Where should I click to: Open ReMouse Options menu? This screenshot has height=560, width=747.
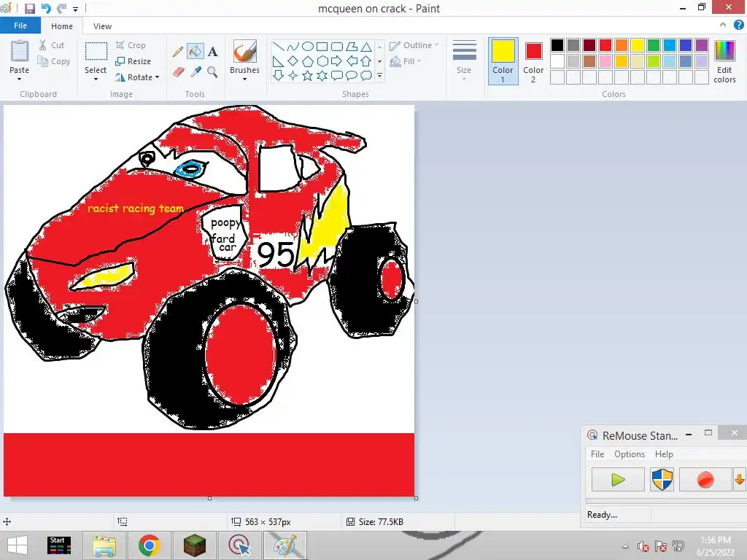[630, 454]
